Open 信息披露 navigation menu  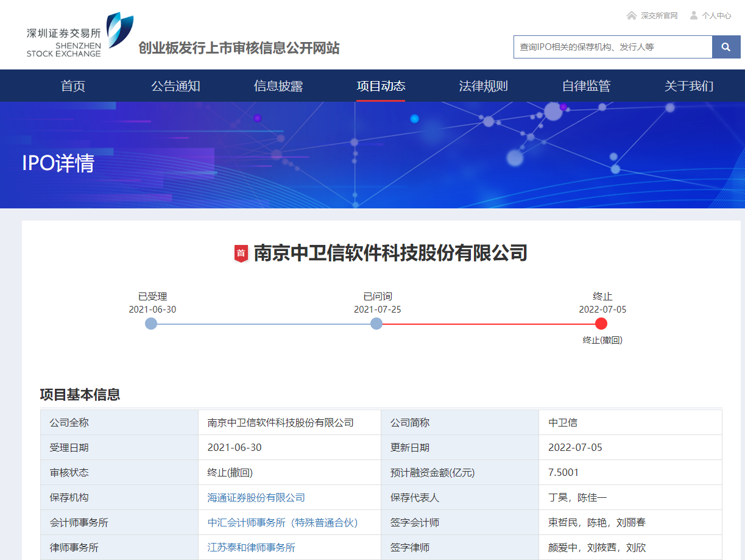[278, 86]
